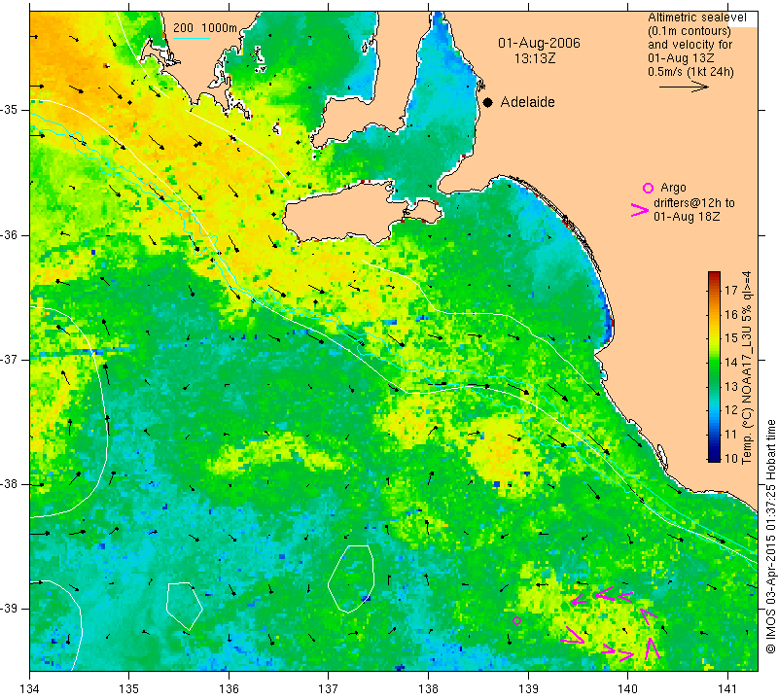Click the longitude axis label 139
Viewport: 778px width, 700px height.
click(x=528, y=688)
